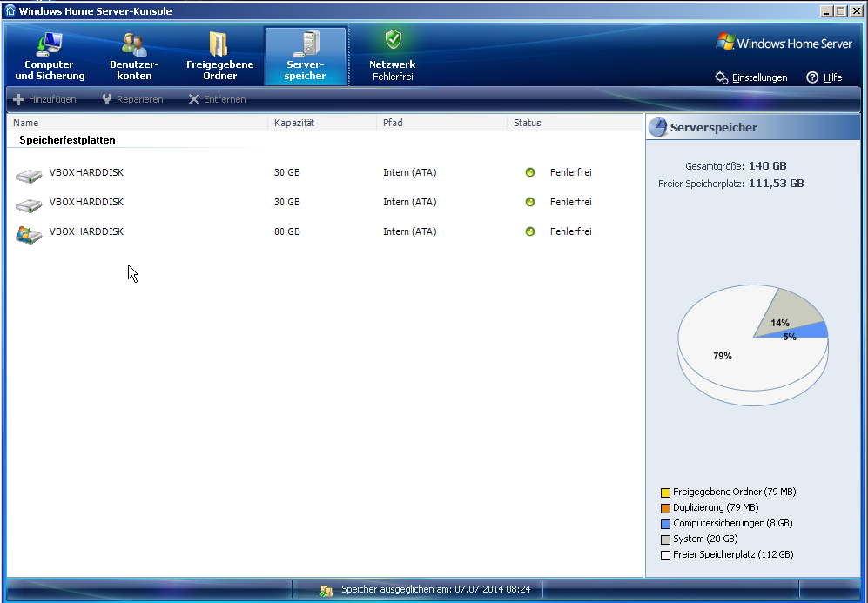This screenshot has height=603, width=868.
Task: Click the system drive icon with Windows flag
Action: point(29,235)
